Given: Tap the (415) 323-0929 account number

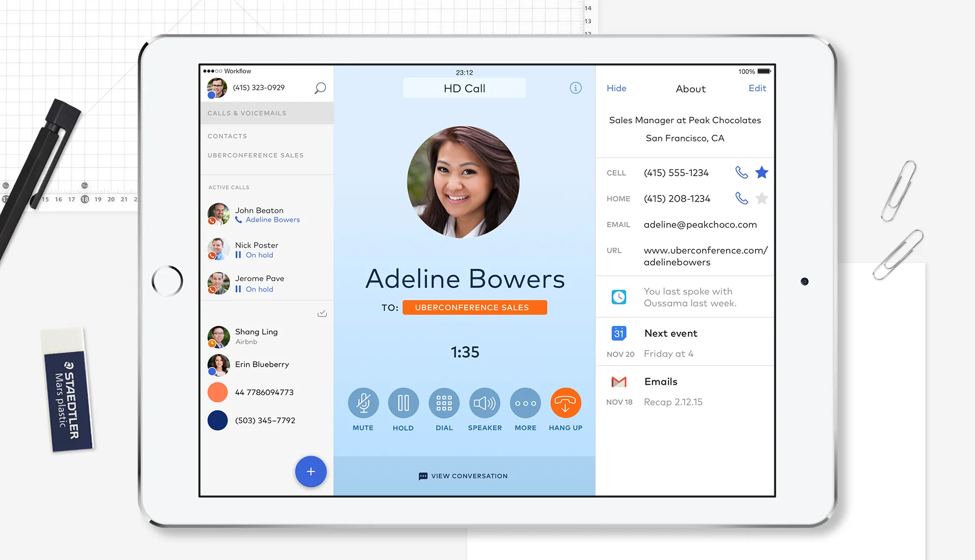Looking at the screenshot, I should pyautogui.click(x=259, y=88).
